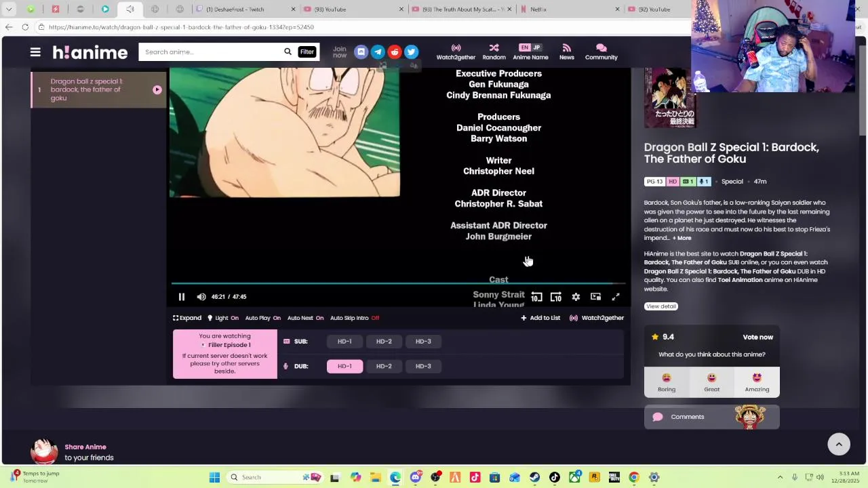The width and height of the screenshot is (868, 488).
Task: Turn on Auto Skip Intro
Action: 355,318
